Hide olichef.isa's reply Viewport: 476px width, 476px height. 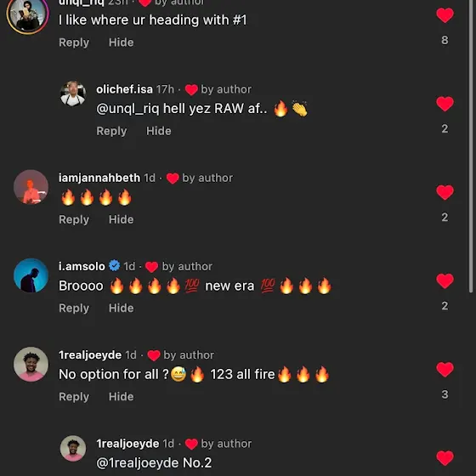[159, 131]
